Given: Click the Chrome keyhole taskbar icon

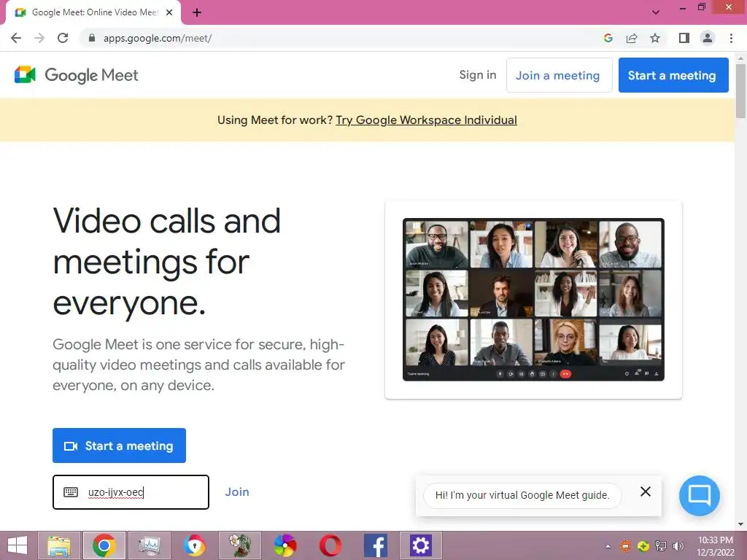Looking at the screenshot, I should coord(194,545).
